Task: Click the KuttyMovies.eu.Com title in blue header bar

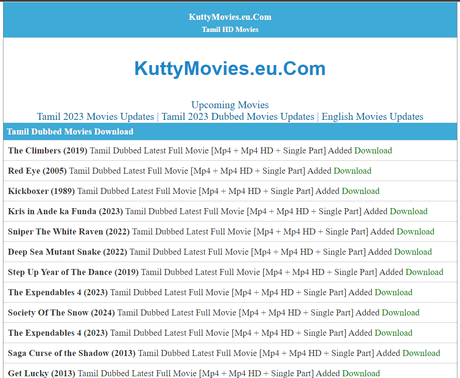Action: [x=230, y=17]
